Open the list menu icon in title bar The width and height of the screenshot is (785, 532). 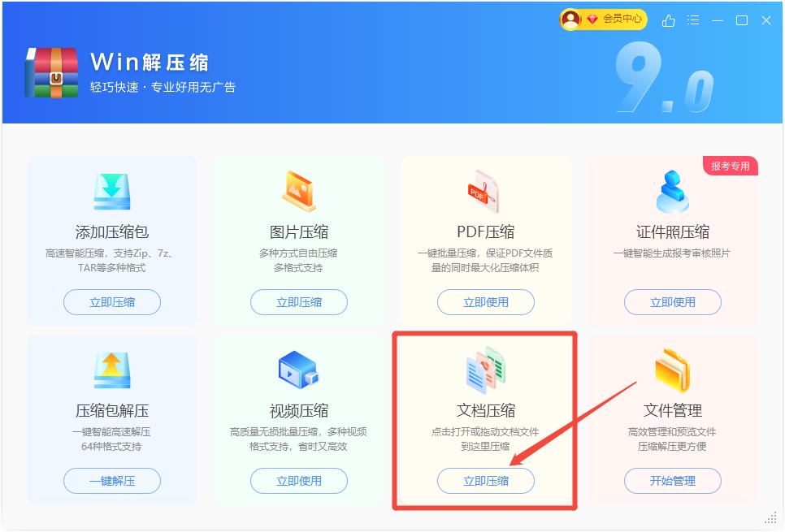693,20
